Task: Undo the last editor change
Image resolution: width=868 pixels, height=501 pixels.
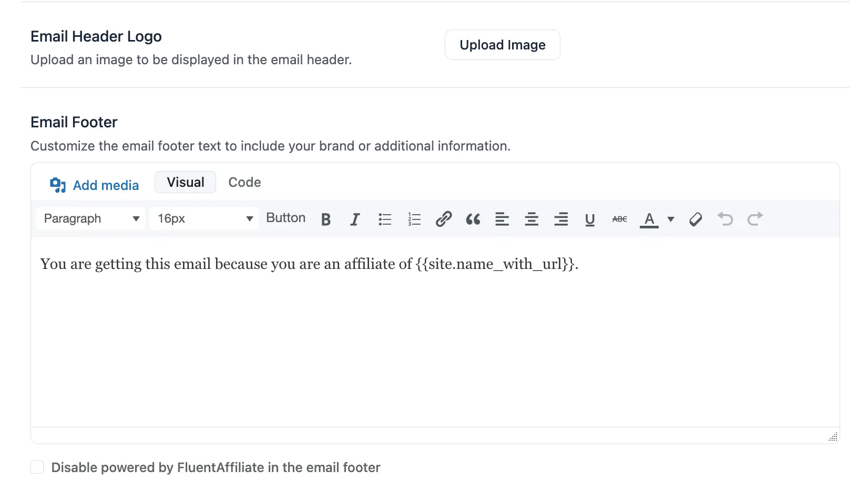Action: [x=726, y=219]
